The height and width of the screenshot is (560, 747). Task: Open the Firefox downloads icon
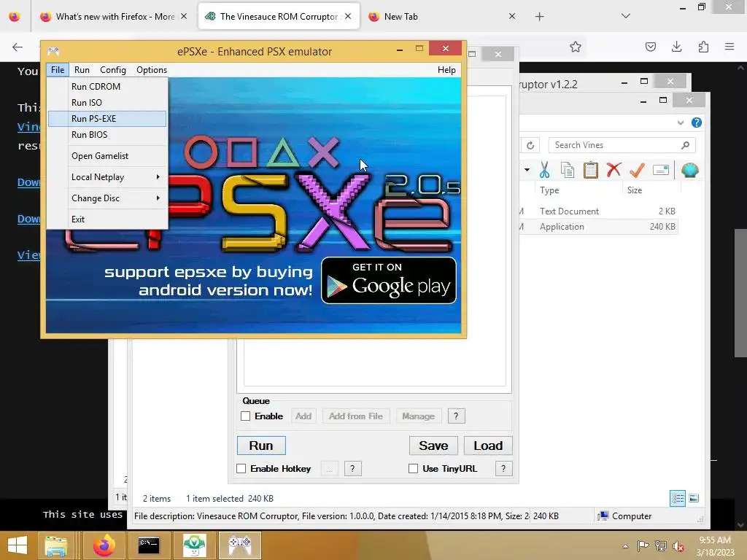tap(676, 47)
